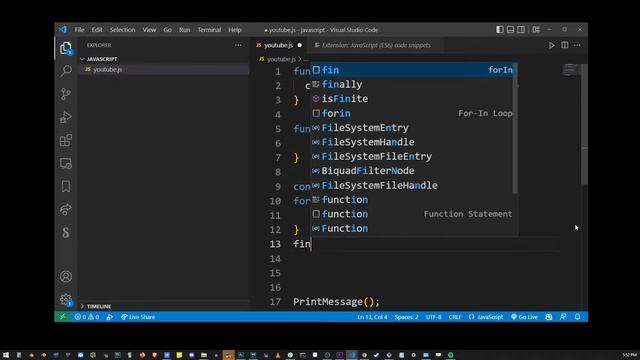Select the finally suggestion

pos(413,84)
